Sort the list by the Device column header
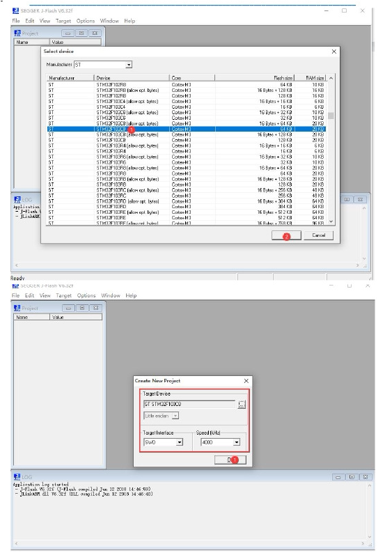 coord(132,78)
